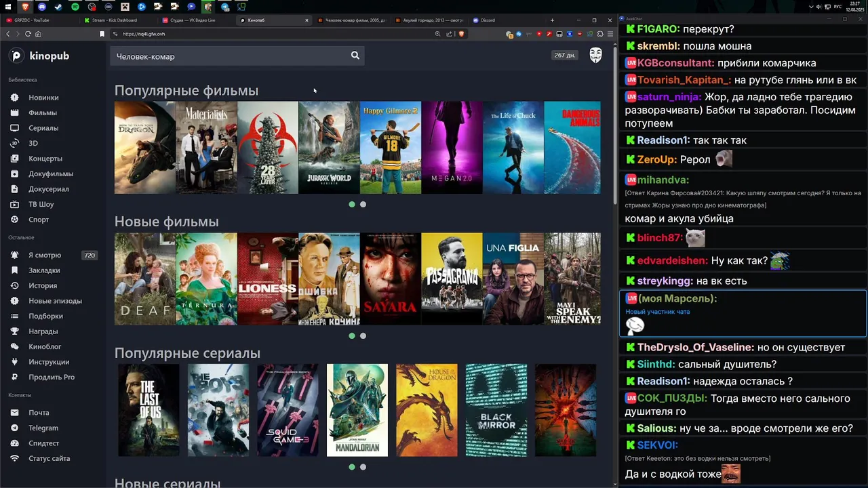Open Spotify from the taskbar

[x=75, y=7]
